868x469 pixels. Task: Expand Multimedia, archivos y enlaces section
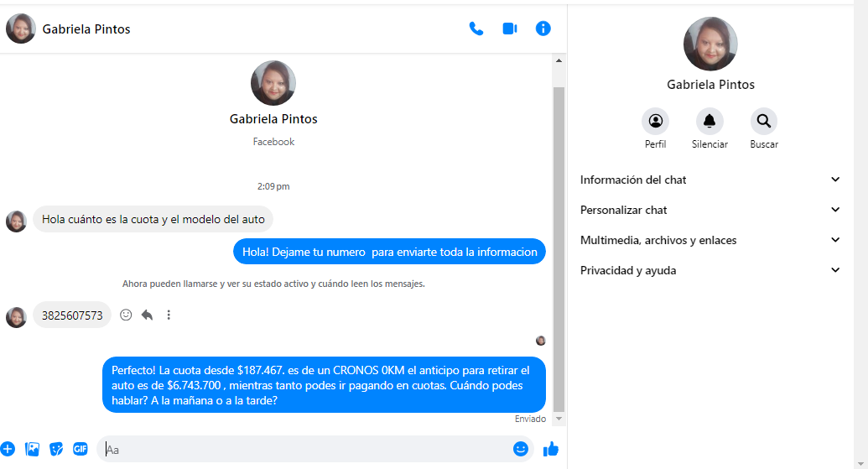tap(709, 240)
